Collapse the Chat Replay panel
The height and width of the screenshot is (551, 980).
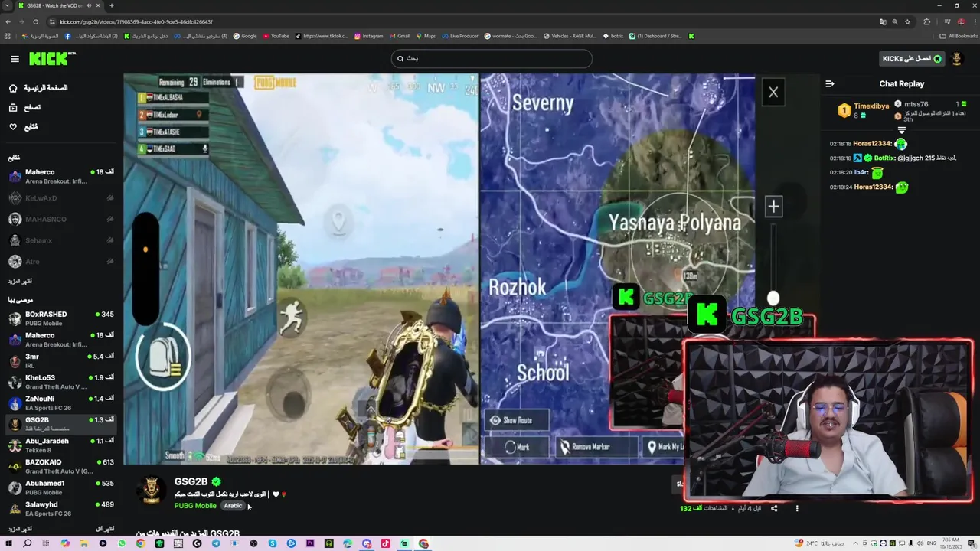[830, 84]
